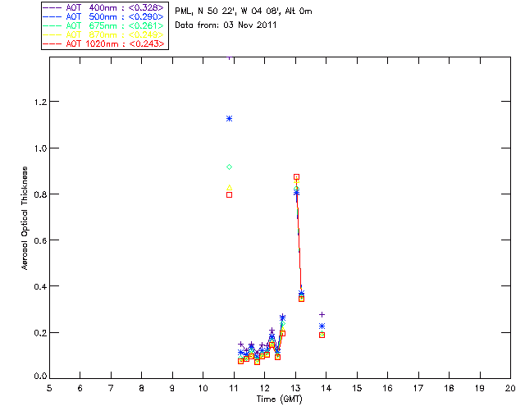This screenshot has width=525, height=420.
Task: Click the AOT 1020nm red legend entry
Action: [x=103, y=43]
